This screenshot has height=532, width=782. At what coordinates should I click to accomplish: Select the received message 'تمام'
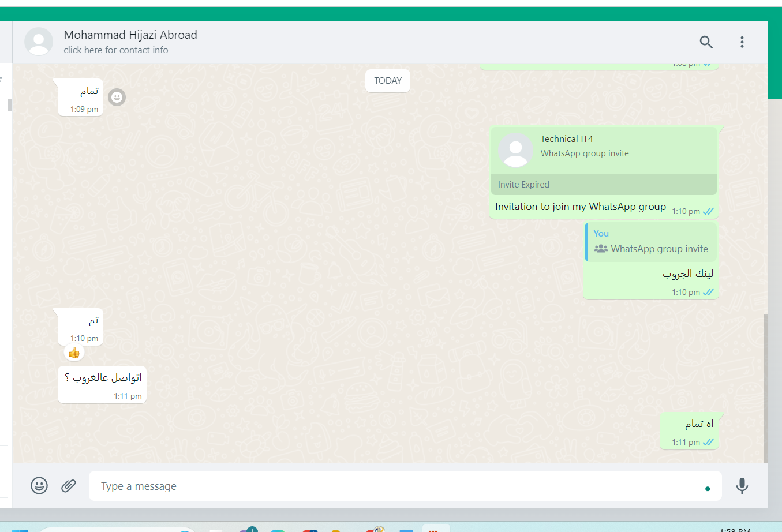(x=89, y=91)
